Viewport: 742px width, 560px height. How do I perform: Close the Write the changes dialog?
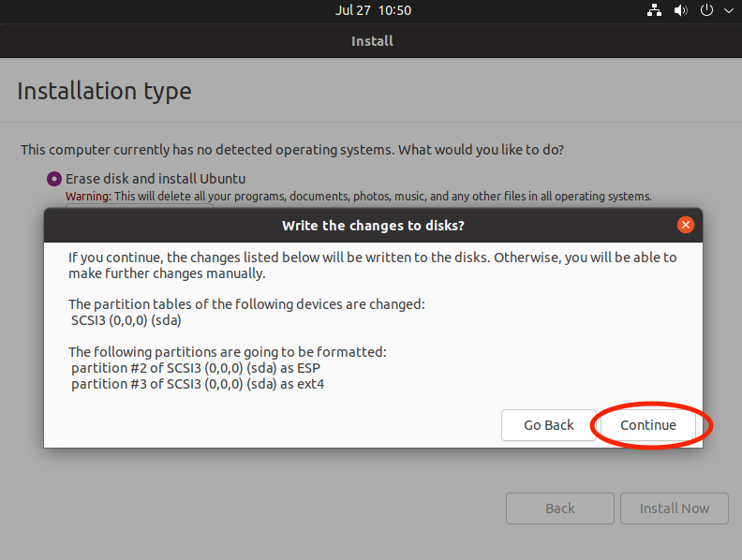click(x=686, y=225)
